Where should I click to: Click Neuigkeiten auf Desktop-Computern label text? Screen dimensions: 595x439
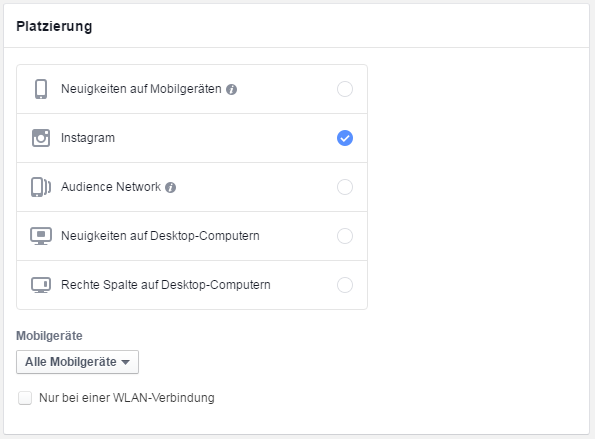click(160, 236)
